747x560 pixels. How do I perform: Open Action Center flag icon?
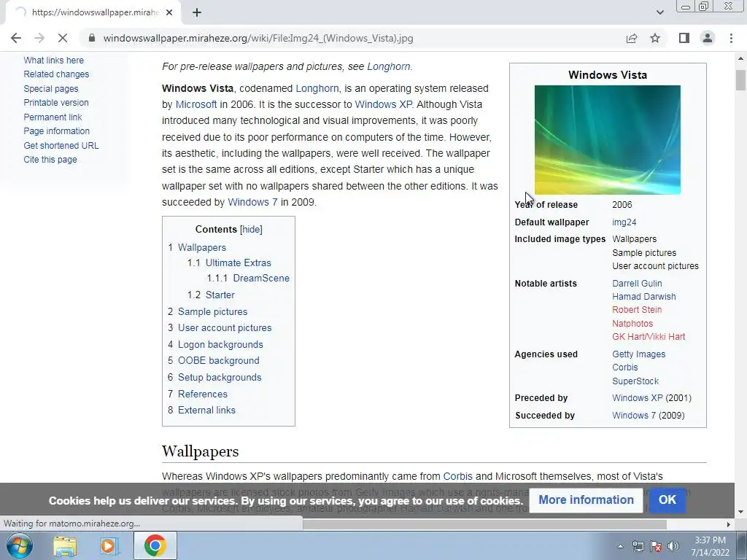coord(656,546)
